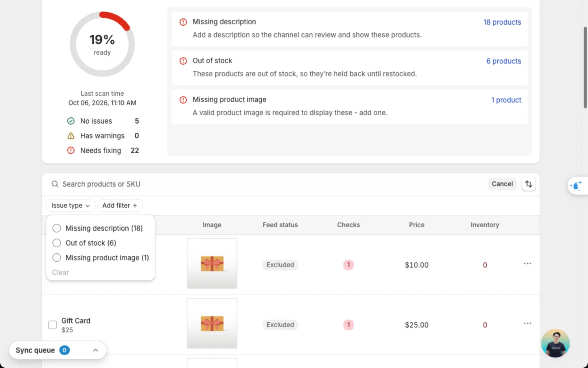This screenshot has width=588, height=368.
Task: Click the Price column header
Action: (416, 225)
